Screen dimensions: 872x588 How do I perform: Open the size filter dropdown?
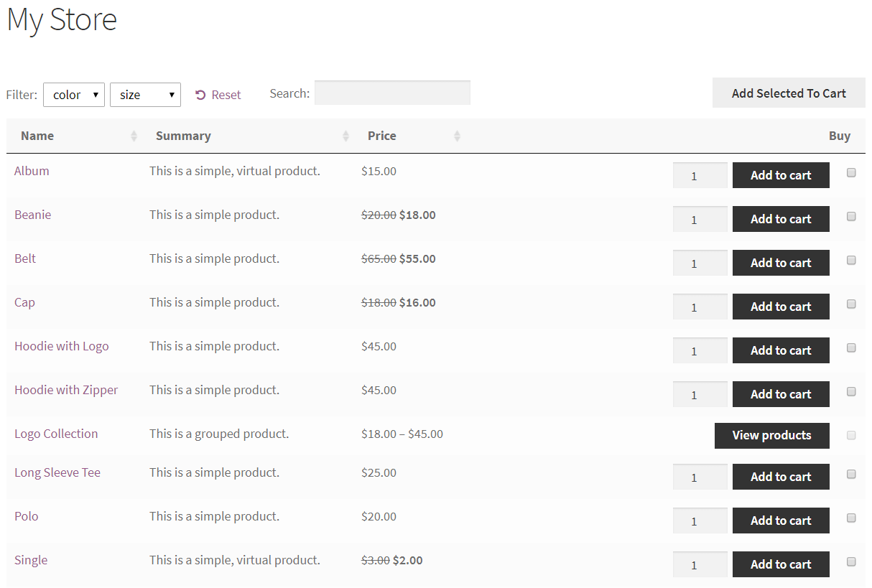click(145, 94)
